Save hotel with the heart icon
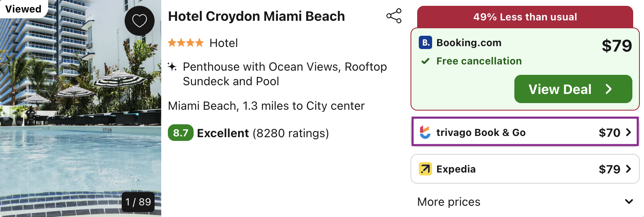This screenshot has height=217, width=644. (139, 21)
